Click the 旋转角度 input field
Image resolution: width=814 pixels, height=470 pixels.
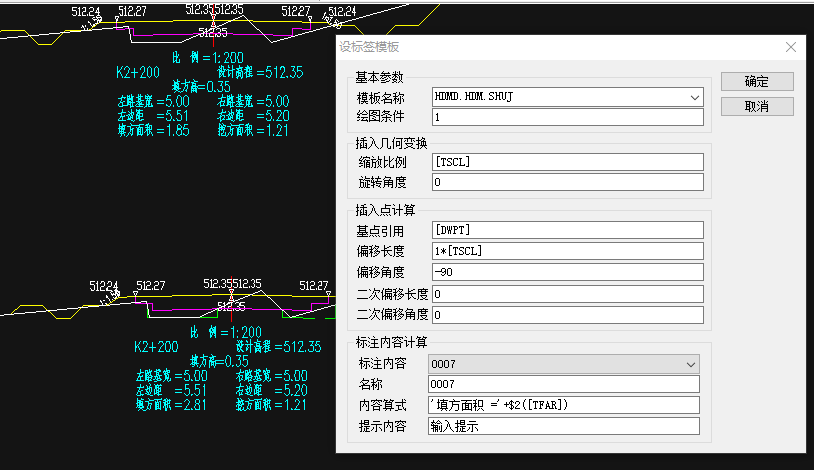567,182
